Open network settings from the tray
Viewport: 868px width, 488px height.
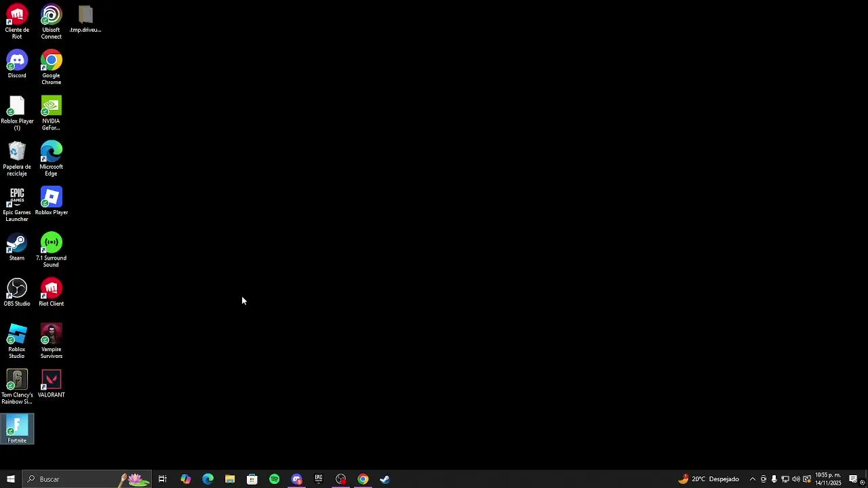[x=785, y=479]
